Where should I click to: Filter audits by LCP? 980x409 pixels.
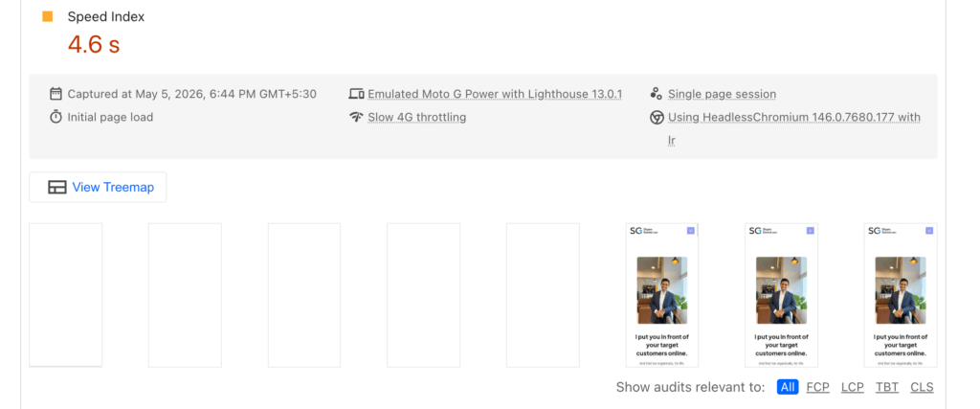click(x=853, y=387)
